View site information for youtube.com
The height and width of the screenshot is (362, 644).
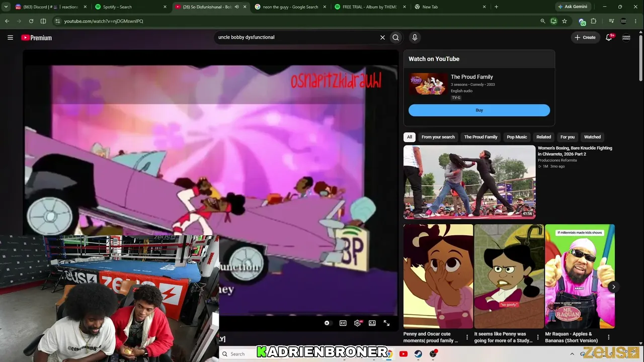58,21
